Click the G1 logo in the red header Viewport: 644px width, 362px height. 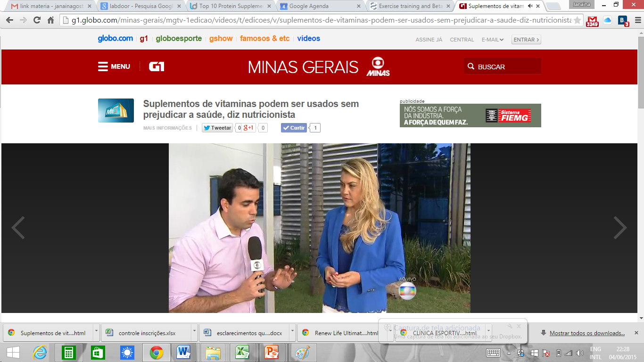[157, 66]
